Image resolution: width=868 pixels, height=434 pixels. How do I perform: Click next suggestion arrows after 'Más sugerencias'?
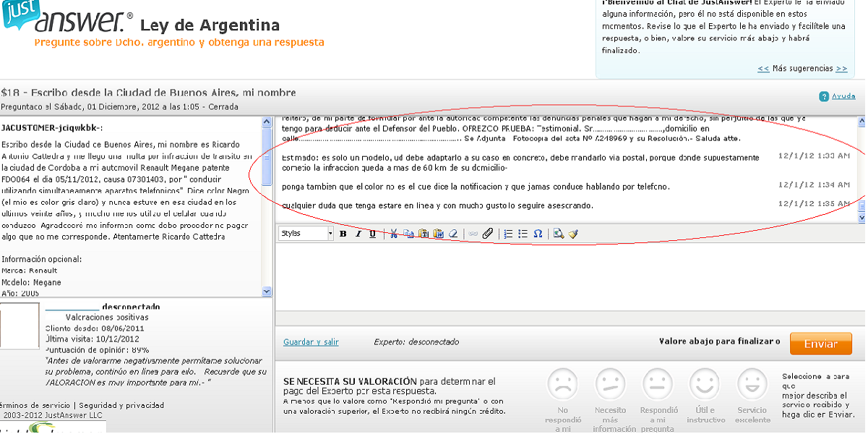(x=841, y=69)
